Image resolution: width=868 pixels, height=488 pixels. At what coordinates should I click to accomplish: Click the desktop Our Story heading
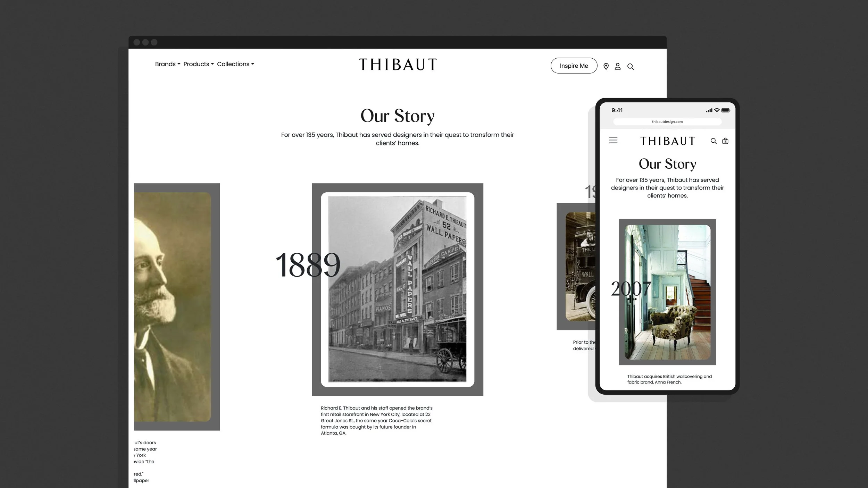(x=398, y=116)
